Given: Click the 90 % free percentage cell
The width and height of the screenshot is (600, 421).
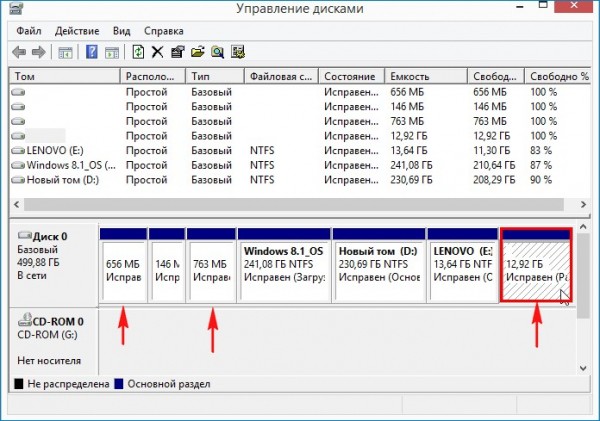Looking at the screenshot, I should (x=541, y=180).
